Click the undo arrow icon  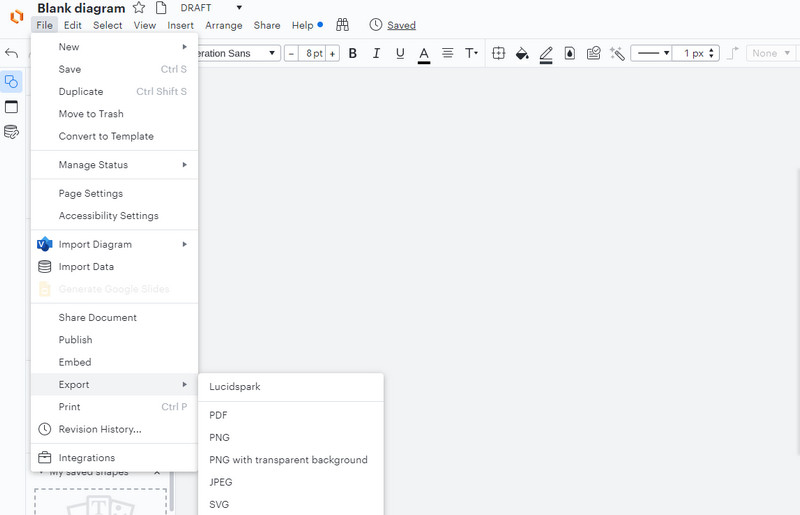point(11,53)
